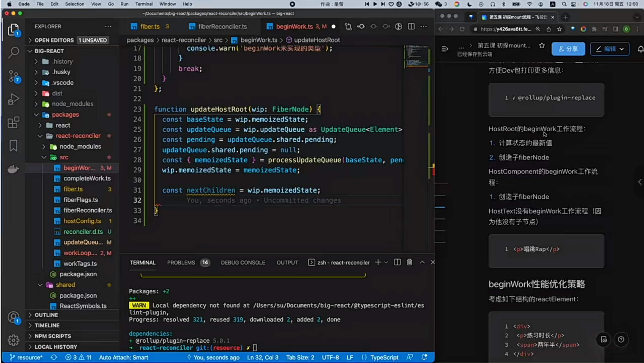Open the Source Control view with badge 7
The image size is (644, 363).
coord(13,76)
